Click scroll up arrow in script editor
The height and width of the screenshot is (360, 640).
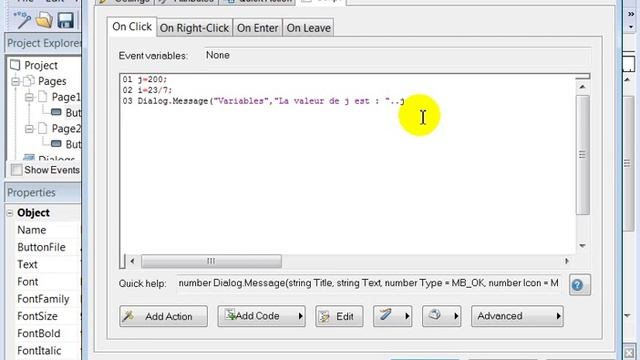tap(582, 87)
